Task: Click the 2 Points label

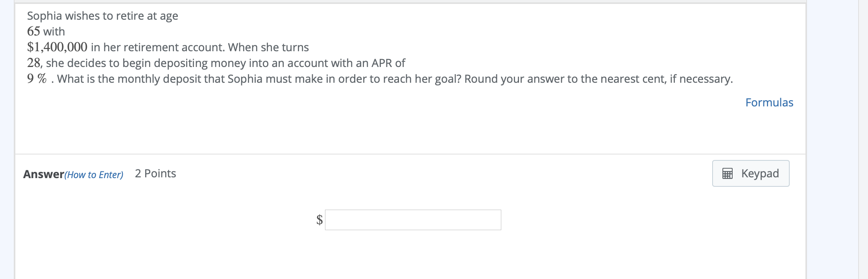Action: [155, 173]
